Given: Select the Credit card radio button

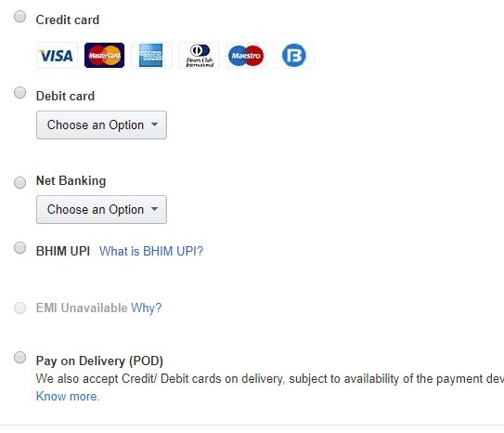Looking at the screenshot, I should (19, 17).
